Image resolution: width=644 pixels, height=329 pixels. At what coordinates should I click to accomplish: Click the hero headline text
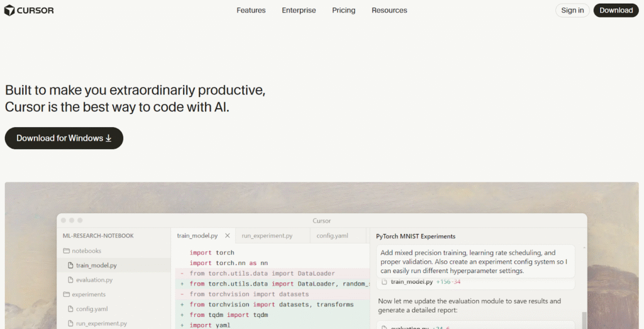coord(135,99)
